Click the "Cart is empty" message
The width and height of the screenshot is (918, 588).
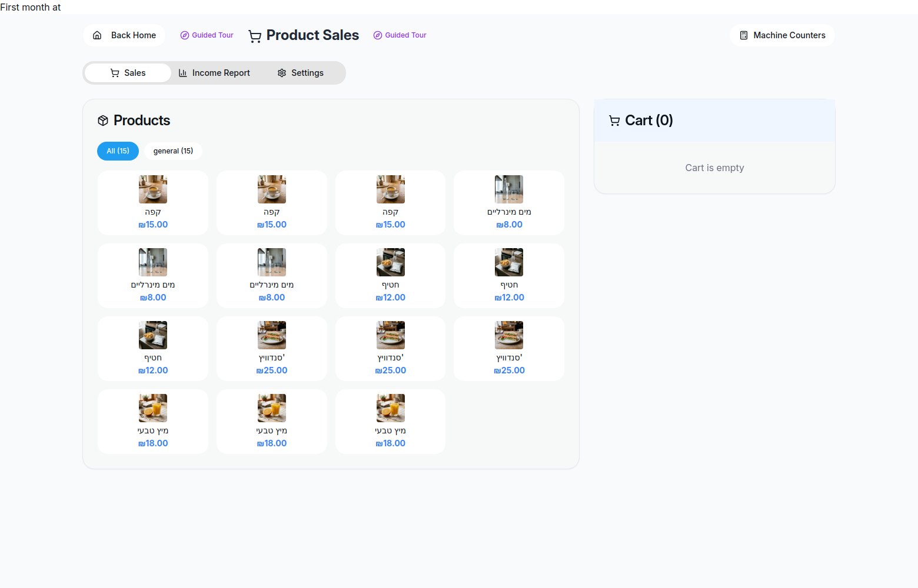click(x=714, y=168)
